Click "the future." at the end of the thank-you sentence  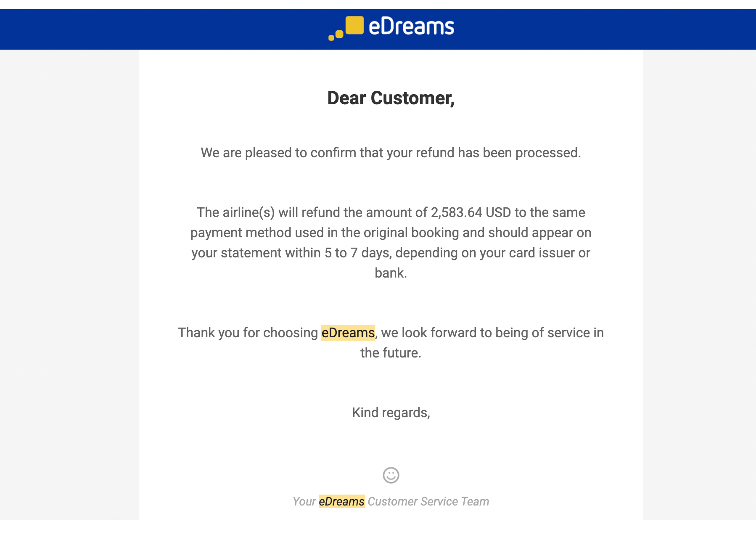click(391, 353)
